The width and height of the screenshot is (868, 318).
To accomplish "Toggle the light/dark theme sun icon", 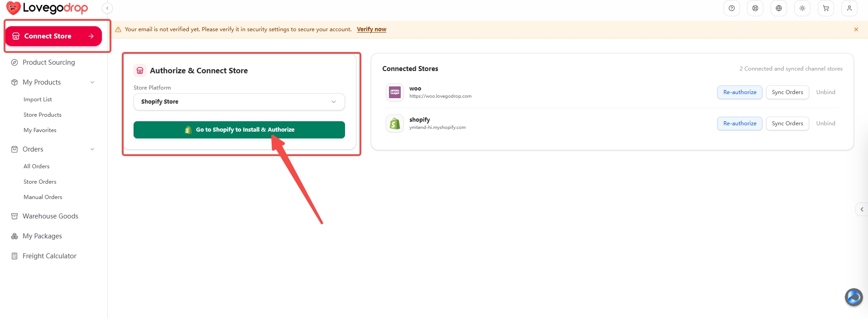I will (802, 8).
